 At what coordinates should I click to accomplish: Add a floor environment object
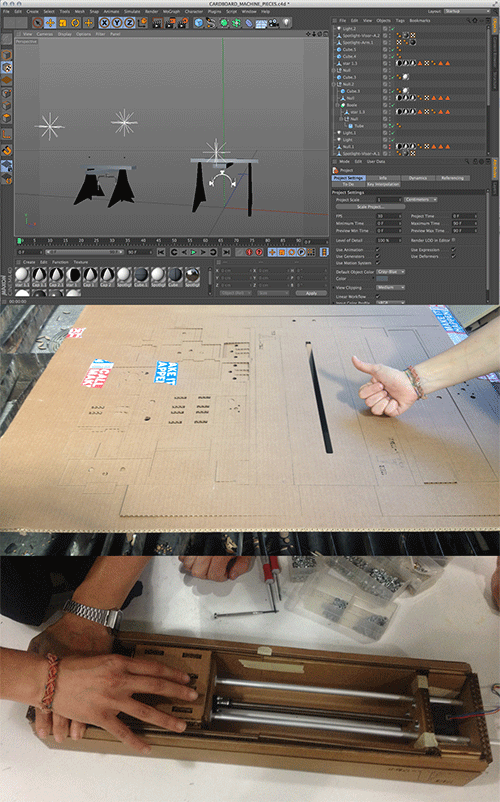261,23
